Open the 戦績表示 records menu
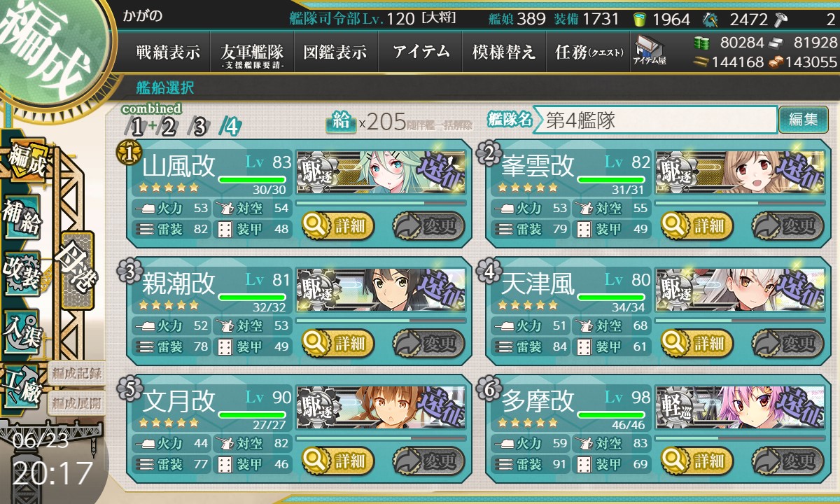Viewport: 840px width, 504px height. pyautogui.click(x=168, y=52)
